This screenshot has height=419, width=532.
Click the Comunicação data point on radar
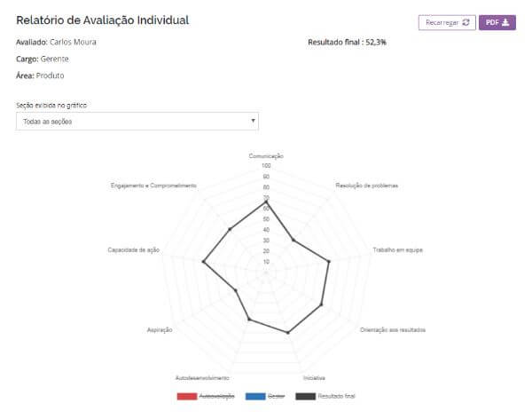coord(266,202)
